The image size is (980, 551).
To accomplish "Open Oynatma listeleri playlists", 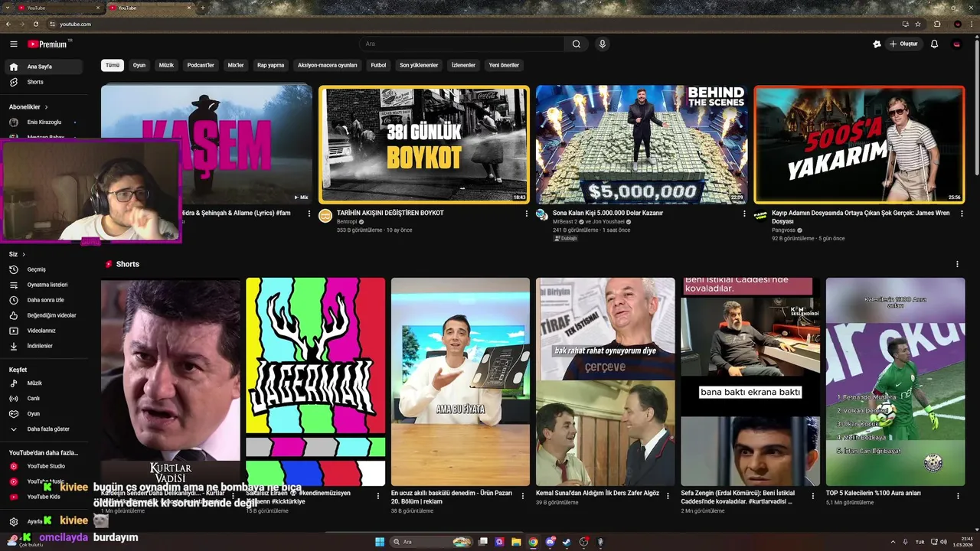I will click(x=44, y=285).
